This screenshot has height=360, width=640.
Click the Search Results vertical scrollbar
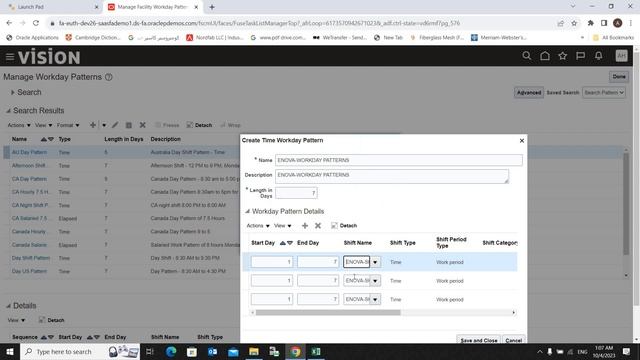click(x=626, y=203)
